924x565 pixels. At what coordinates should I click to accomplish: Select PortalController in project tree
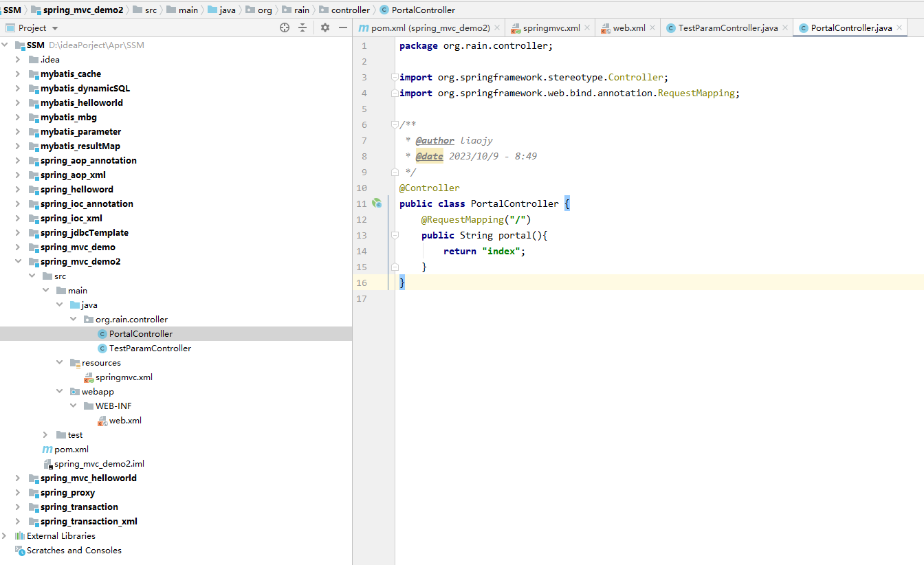140,334
